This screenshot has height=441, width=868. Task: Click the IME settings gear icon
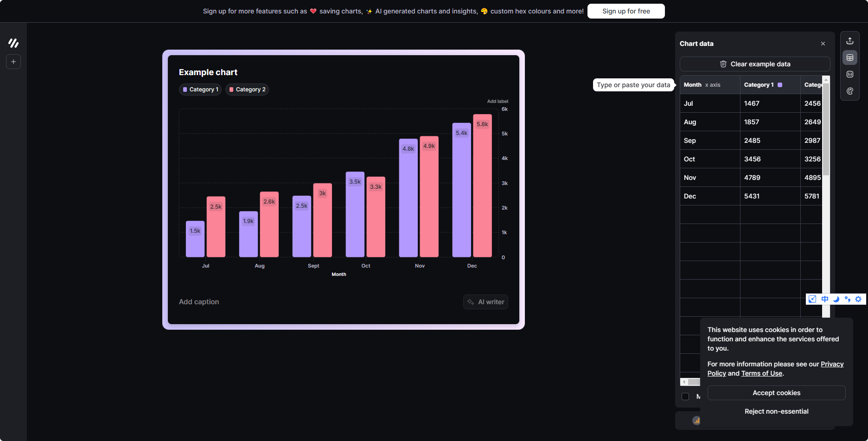tap(858, 299)
